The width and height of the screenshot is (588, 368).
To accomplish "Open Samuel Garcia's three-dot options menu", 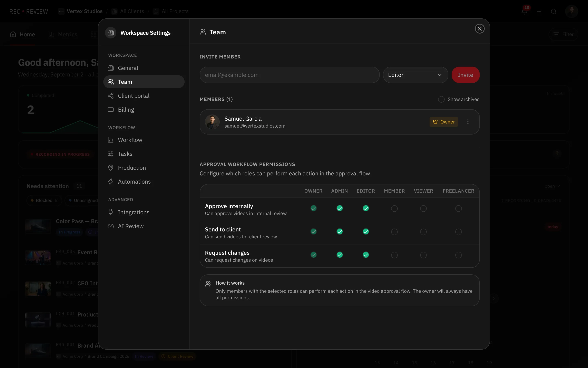I will (x=468, y=122).
